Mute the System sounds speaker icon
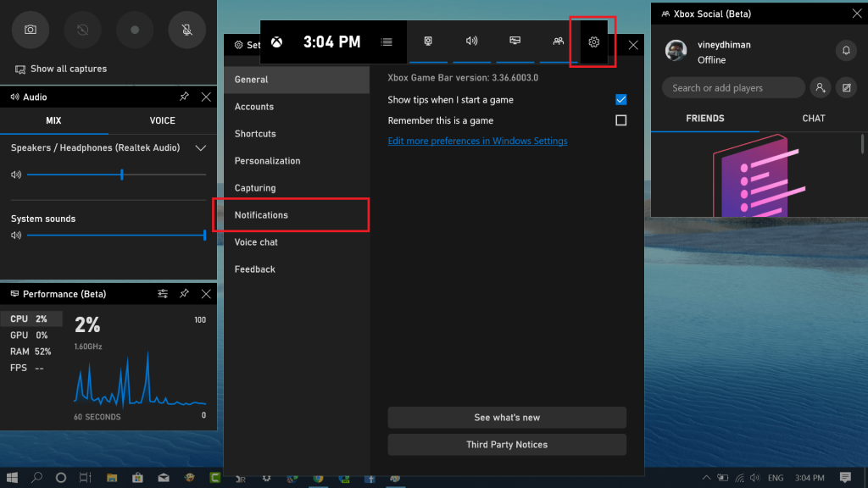 tap(16, 236)
